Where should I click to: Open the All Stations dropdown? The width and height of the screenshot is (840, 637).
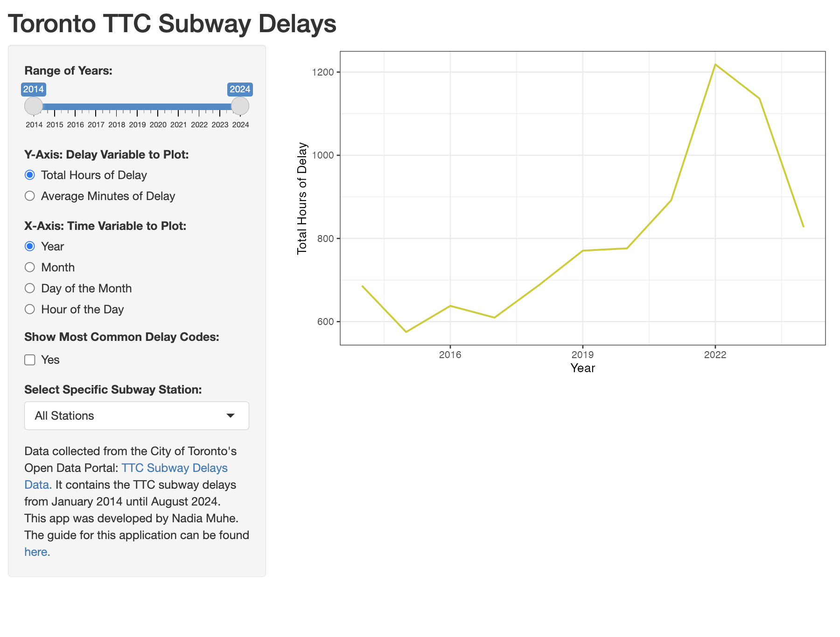[x=136, y=415]
